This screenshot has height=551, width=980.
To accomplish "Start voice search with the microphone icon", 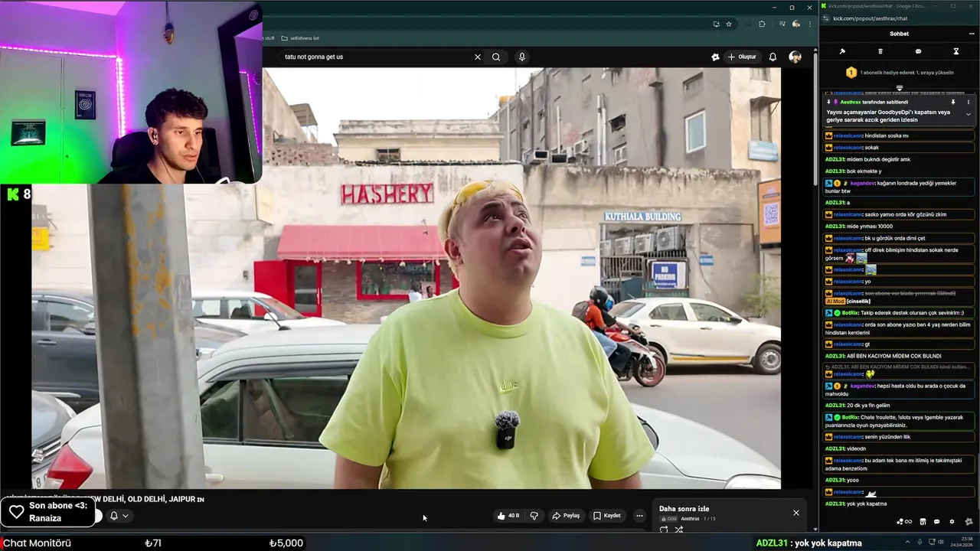I will pyautogui.click(x=522, y=57).
